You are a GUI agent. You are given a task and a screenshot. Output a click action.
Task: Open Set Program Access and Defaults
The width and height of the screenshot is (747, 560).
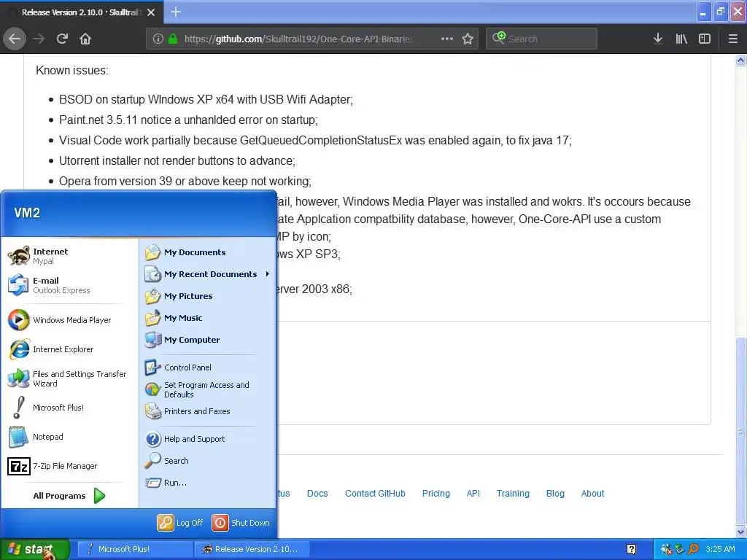pos(207,389)
